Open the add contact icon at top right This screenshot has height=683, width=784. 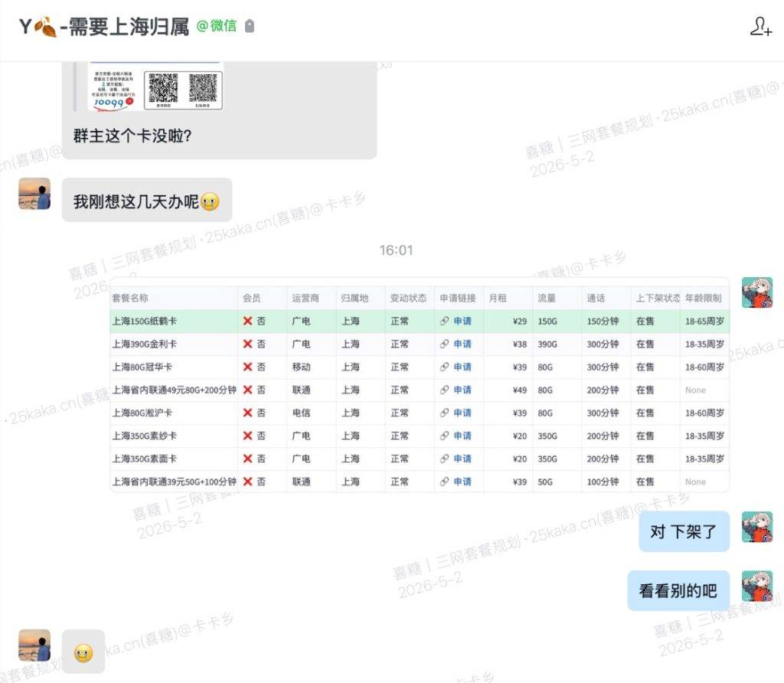(x=760, y=26)
